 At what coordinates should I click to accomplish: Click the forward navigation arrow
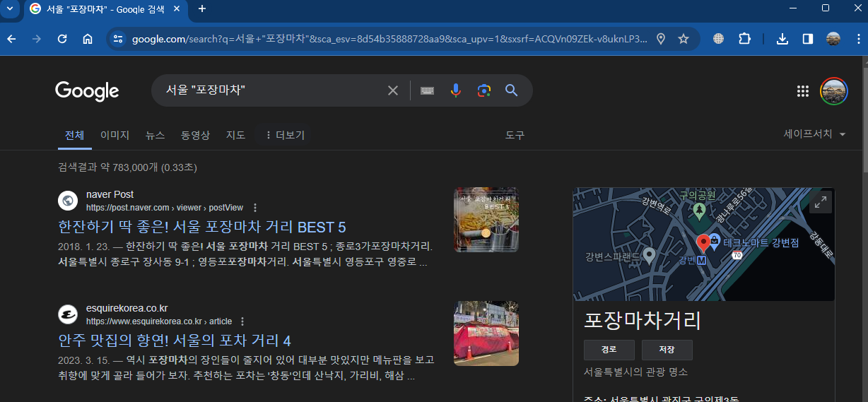click(x=37, y=39)
